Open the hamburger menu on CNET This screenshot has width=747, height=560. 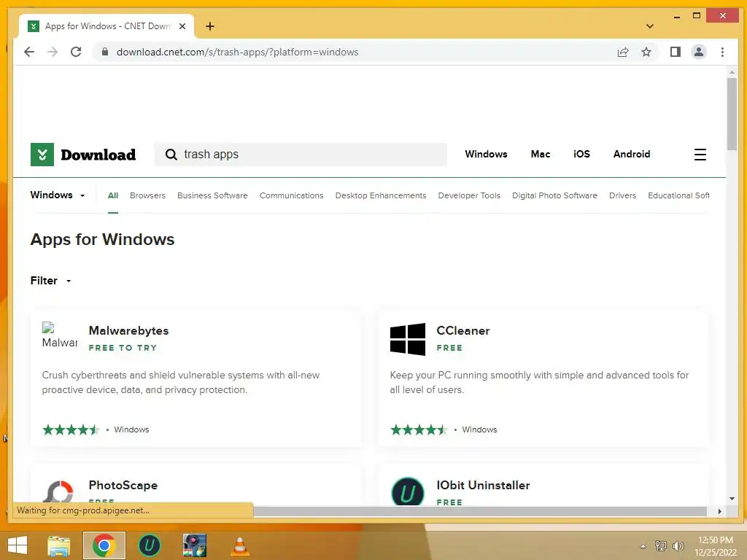pos(700,155)
